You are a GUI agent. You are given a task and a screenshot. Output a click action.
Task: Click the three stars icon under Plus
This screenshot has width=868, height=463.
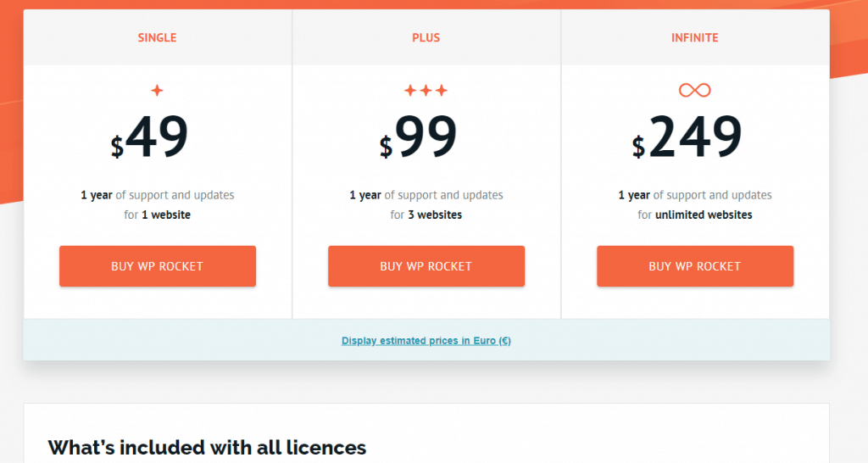click(426, 90)
